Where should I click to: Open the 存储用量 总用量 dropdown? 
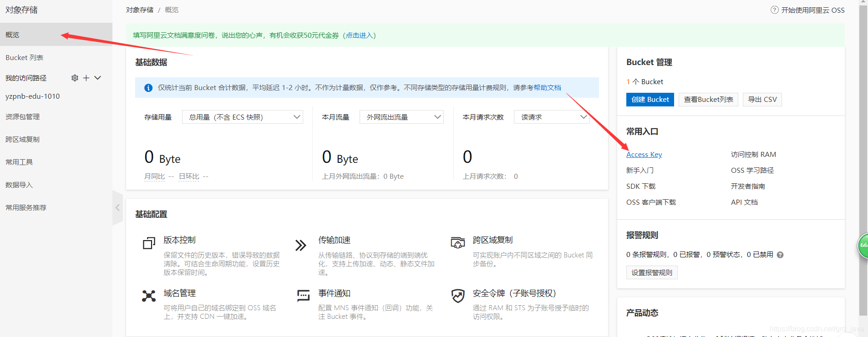click(x=243, y=117)
